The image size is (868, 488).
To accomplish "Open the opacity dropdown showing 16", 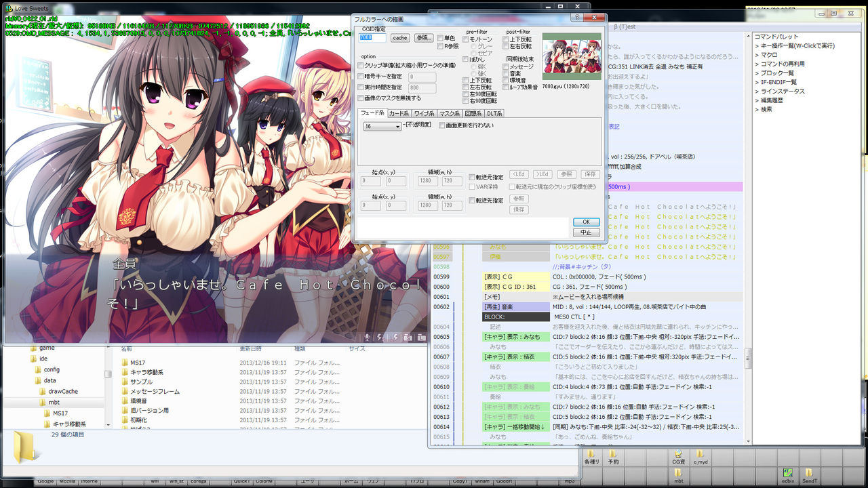I will click(x=382, y=126).
